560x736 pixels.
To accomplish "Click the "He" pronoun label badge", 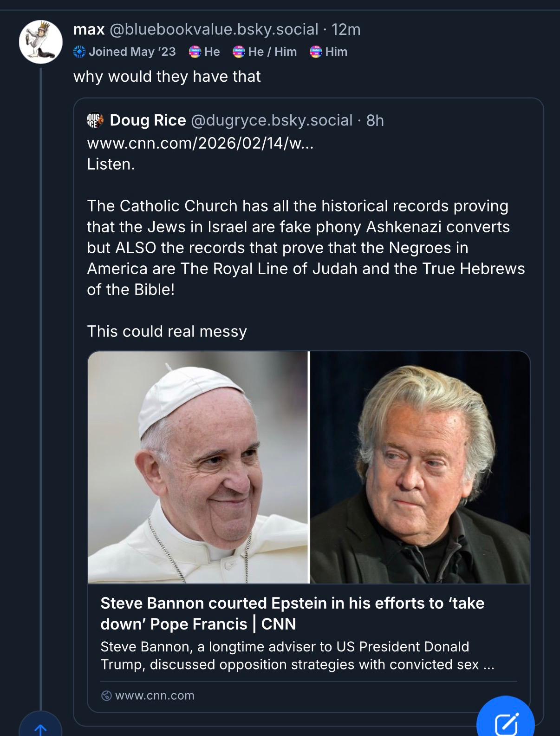I will (x=204, y=52).
